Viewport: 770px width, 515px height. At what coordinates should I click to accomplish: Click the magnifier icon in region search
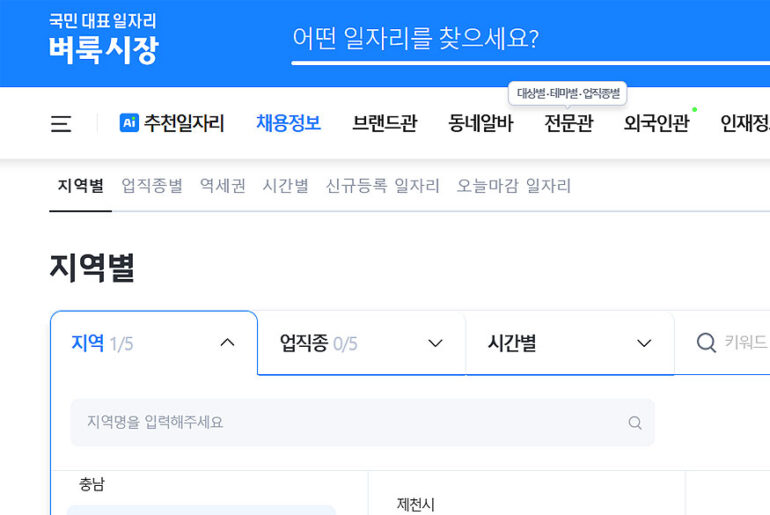pos(635,423)
